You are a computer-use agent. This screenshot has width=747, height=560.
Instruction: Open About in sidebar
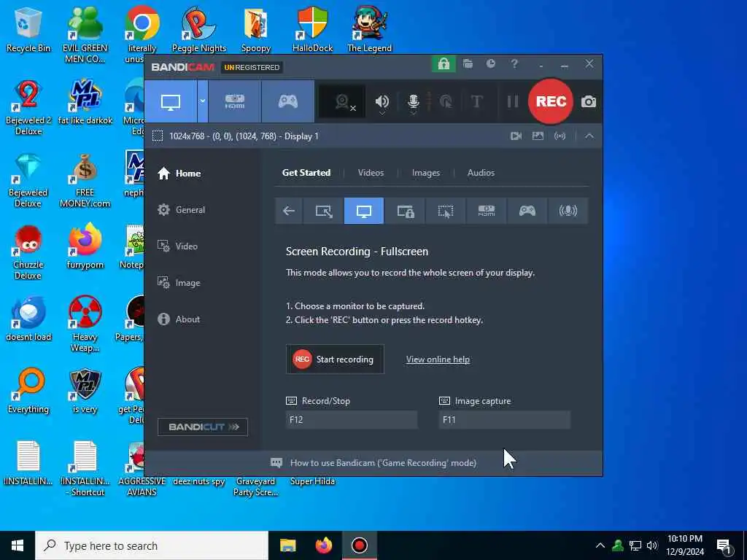click(x=179, y=319)
